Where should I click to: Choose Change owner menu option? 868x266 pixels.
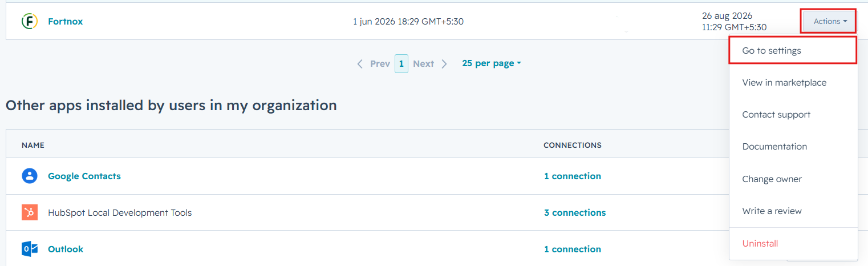click(793, 179)
